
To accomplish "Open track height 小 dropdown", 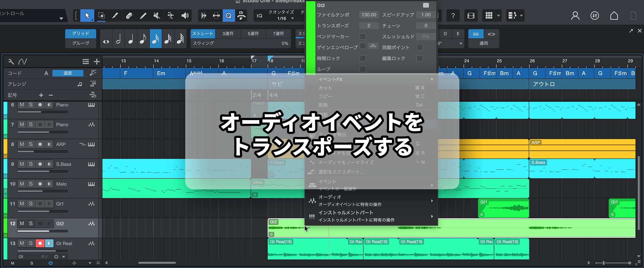I will point(90,263).
